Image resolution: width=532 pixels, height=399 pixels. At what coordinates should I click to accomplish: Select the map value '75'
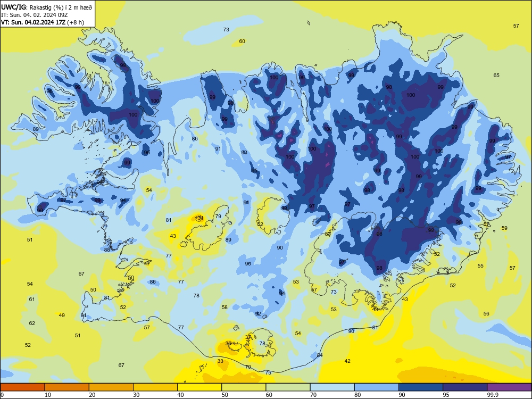coord(268,372)
